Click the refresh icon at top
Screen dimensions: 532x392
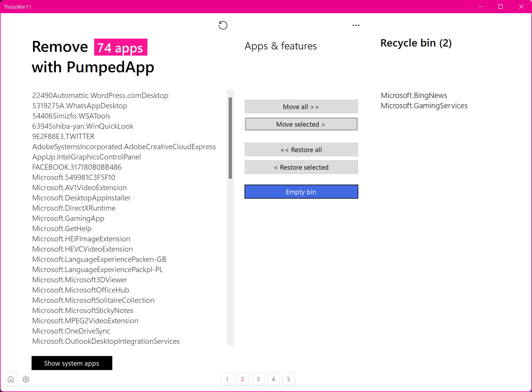(x=223, y=25)
